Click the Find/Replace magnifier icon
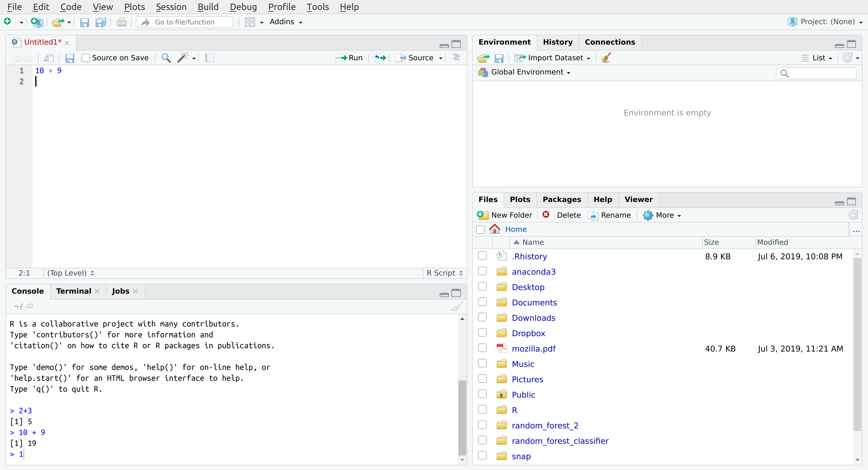This screenshot has width=868, height=470. coord(166,58)
